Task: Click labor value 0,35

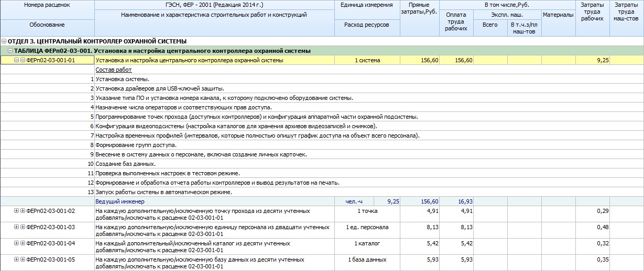Action: coord(603,259)
